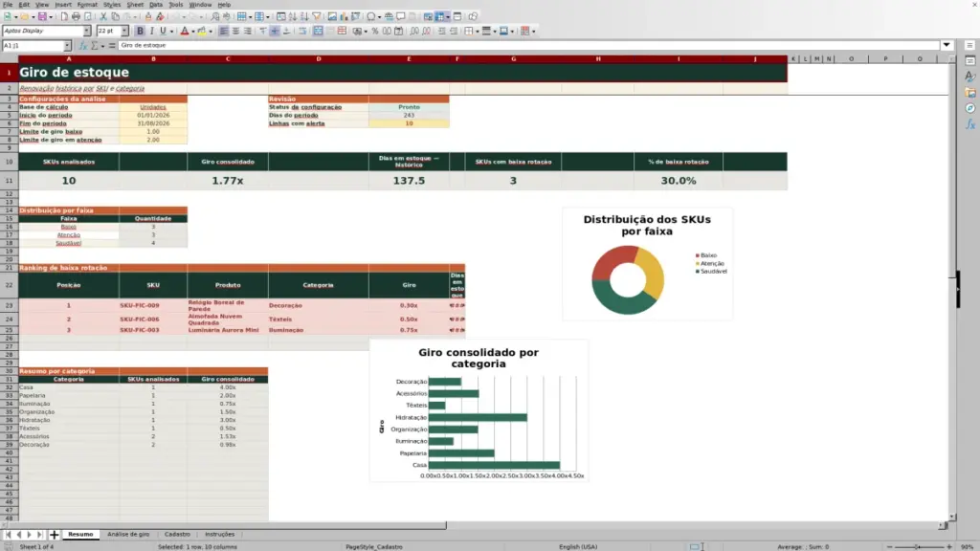Open the font size dropdown

click(x=124, y=31)
